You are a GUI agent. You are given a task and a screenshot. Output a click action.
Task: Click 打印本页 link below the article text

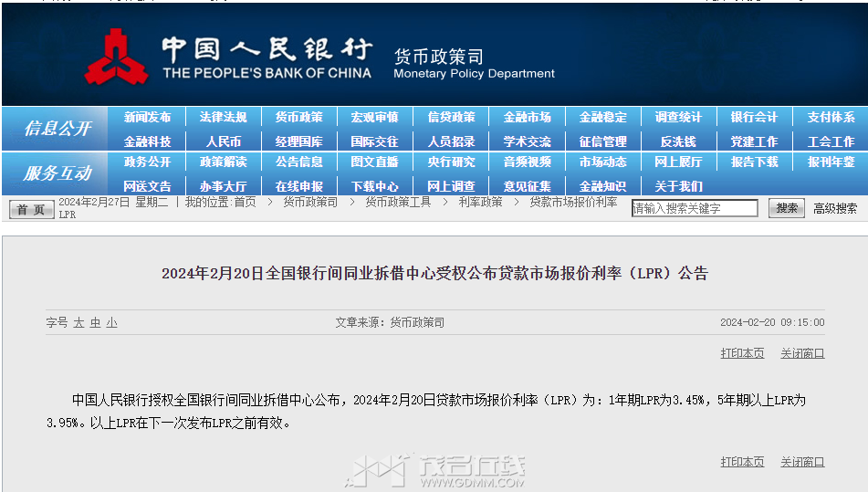pyautogui.click(x=742, y=462)
